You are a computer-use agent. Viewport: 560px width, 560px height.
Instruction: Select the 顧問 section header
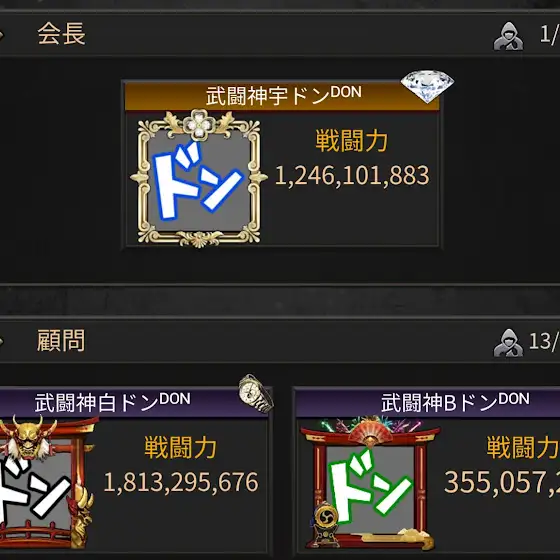click(x=280, y=341)
